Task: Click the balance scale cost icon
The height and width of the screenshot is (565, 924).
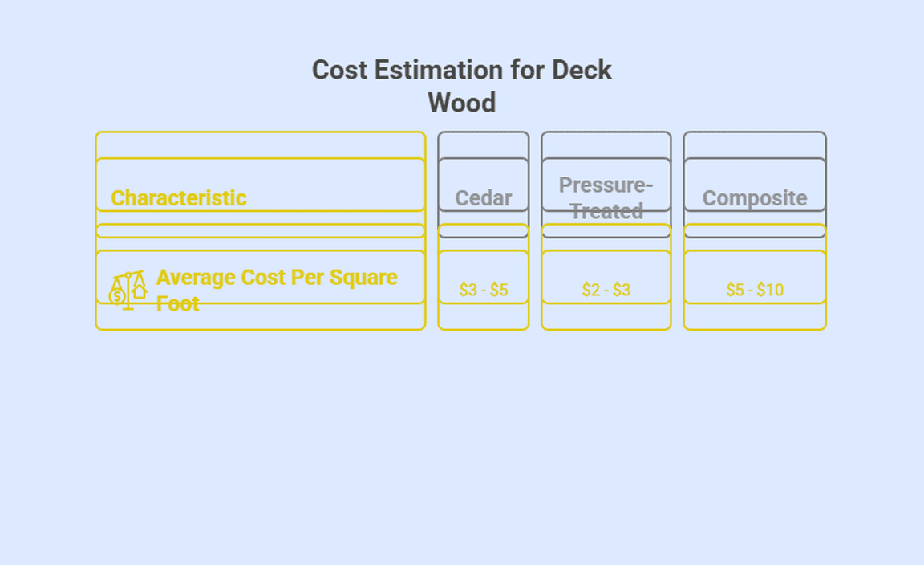Action: [x=128, y=290]
